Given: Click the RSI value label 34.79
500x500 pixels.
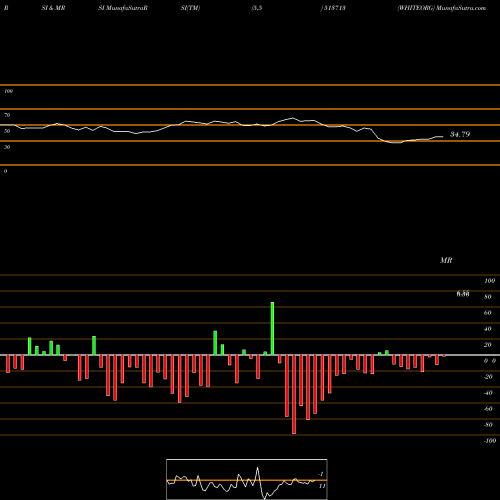Looking at the screenshot, I should pyautogui.click(x=460, y=134).
